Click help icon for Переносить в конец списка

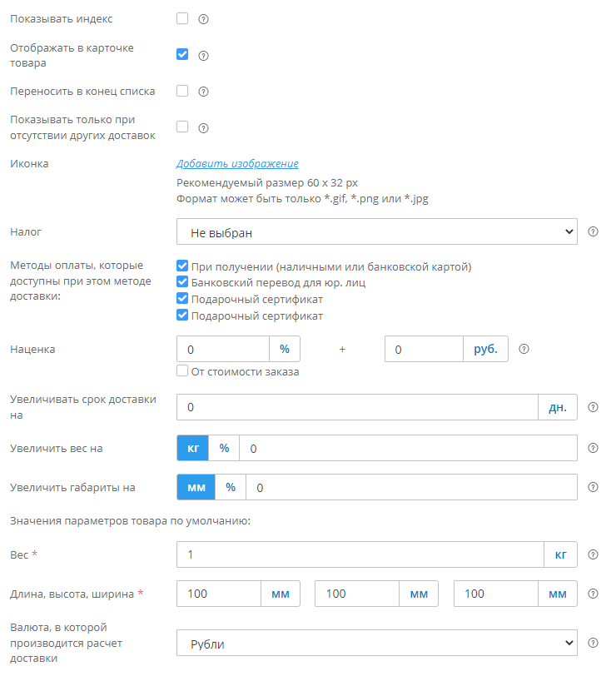coord(203,92)
